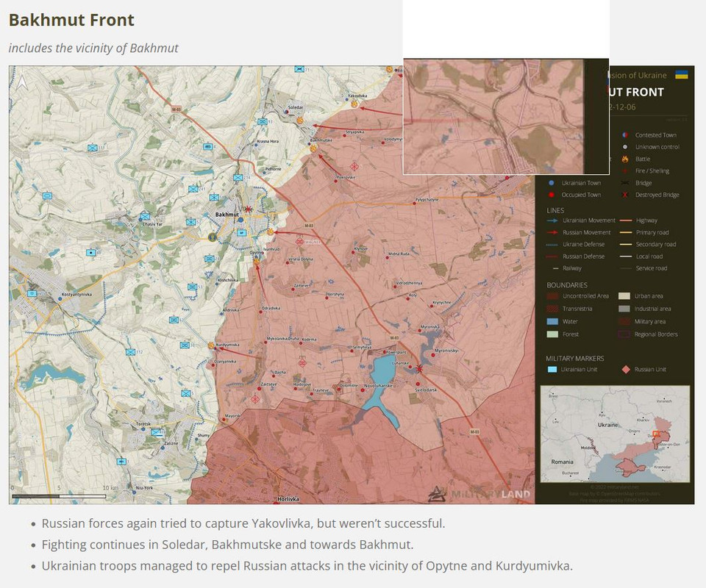The height and width of the screenshot is (588, 706).
Task: Click the north arrow on the map
Action: click(x=21, y=82)
